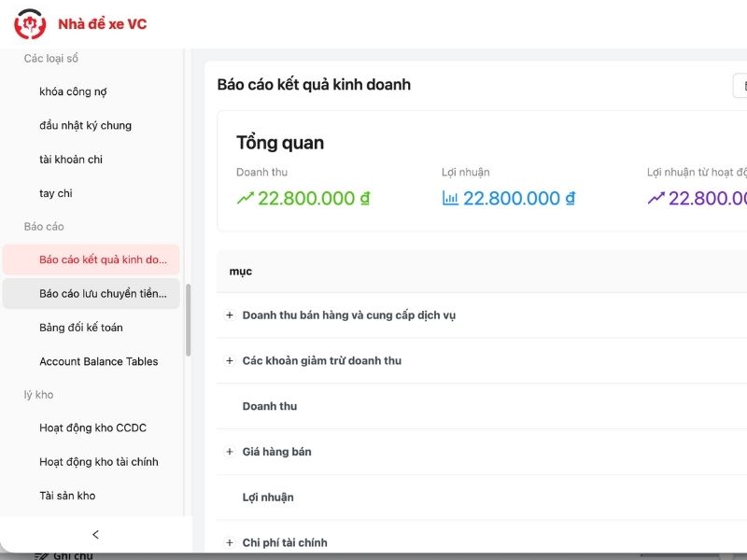The width and height of the screenshot is (747, 560).
Task: Click the Nhà để xe VC title link
Action: point(102,24)
